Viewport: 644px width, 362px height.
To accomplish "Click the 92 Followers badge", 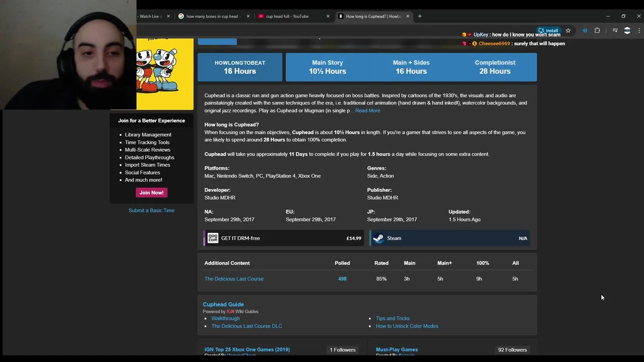I will [512, 350].
